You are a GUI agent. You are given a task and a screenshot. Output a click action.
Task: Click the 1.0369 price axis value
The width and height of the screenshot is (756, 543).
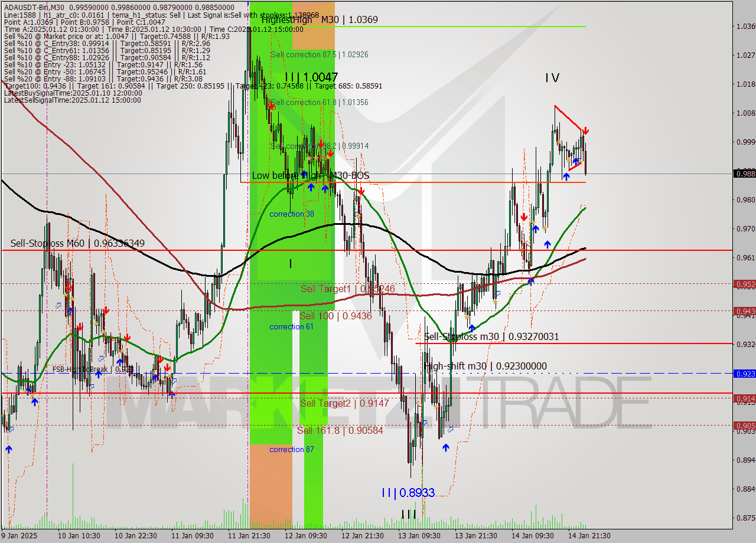(x=745, y=26)
